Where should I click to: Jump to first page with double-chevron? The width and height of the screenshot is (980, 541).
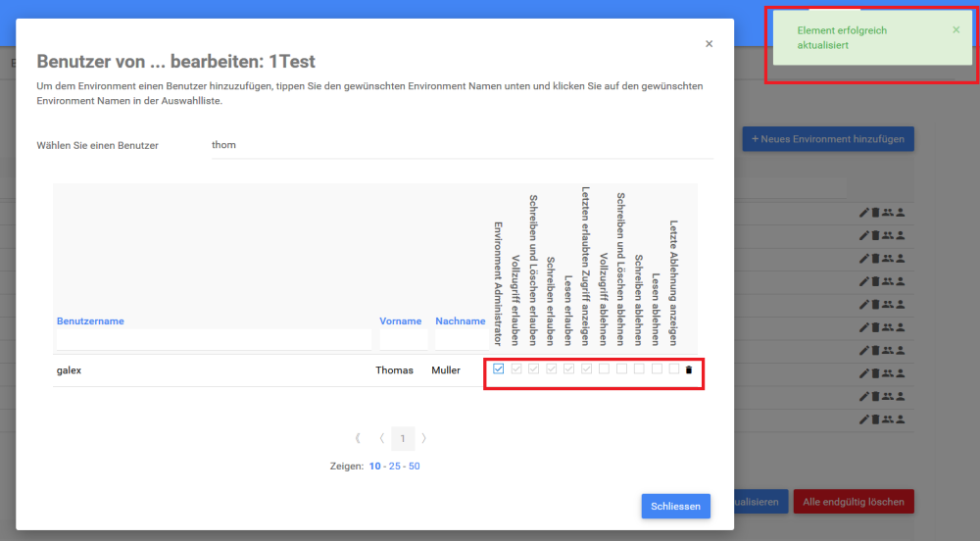pos(358,437)
